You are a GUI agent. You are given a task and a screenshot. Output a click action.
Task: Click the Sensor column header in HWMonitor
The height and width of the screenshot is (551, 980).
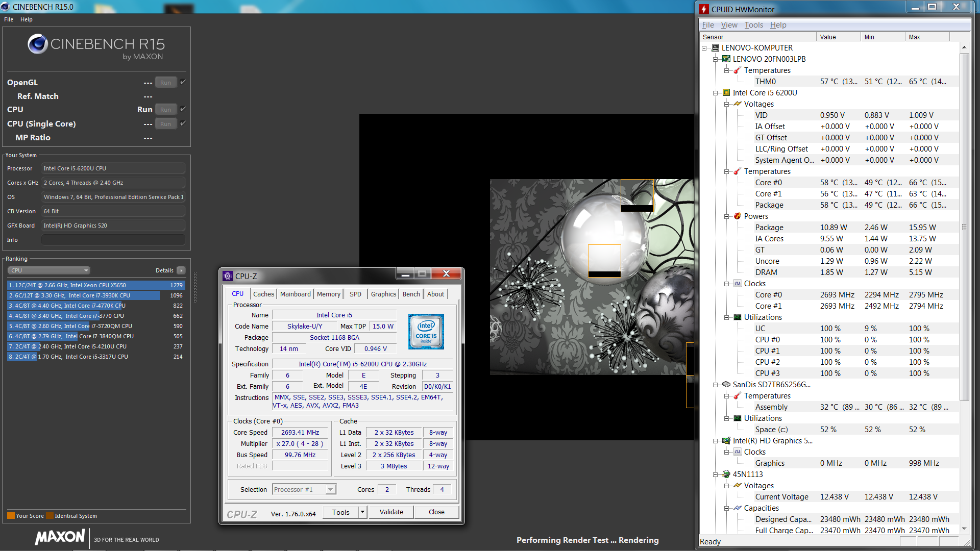tap(757, 37)
